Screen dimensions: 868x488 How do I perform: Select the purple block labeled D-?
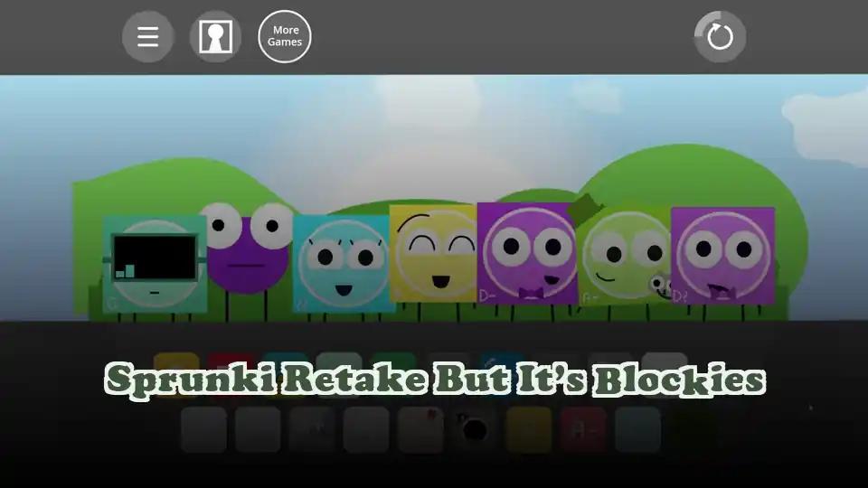526,254
